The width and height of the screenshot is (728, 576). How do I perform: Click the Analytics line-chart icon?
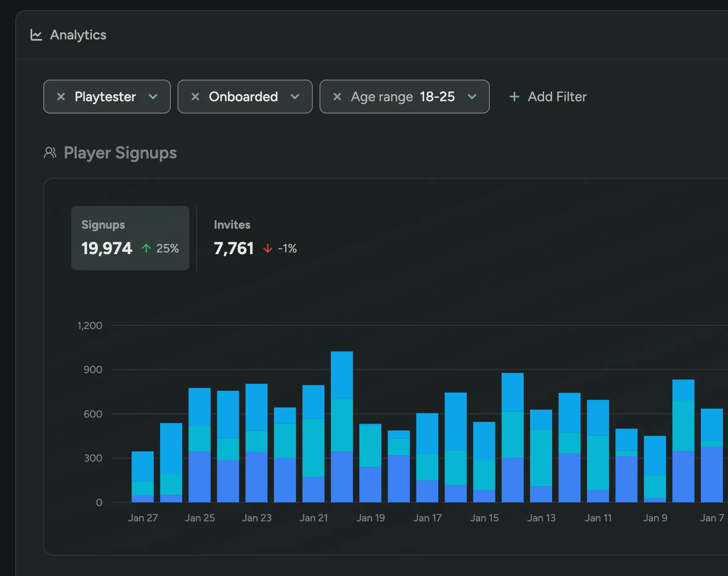tap(37, 34)
